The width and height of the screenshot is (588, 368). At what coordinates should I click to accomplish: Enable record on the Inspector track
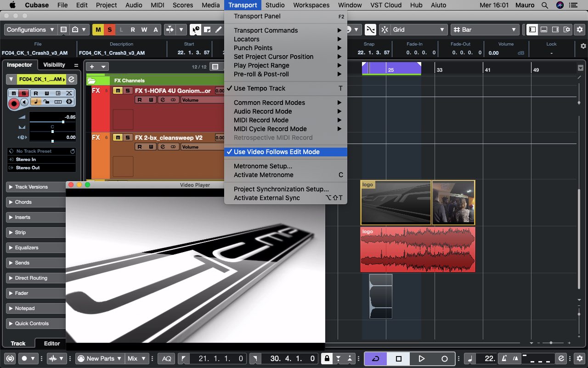(x=14, y=103)
